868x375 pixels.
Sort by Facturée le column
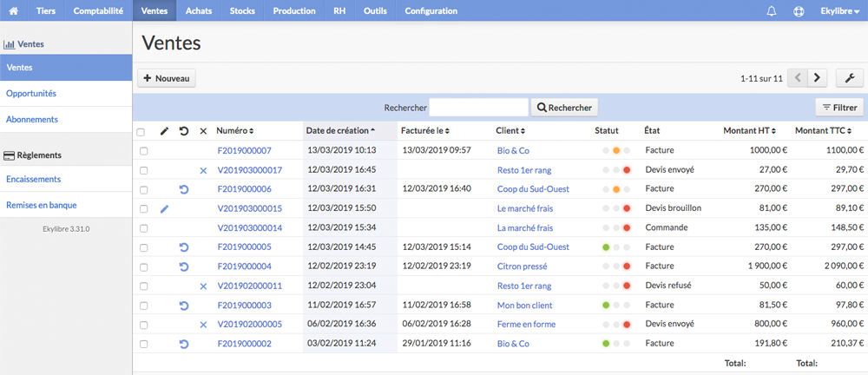(425, 131)
